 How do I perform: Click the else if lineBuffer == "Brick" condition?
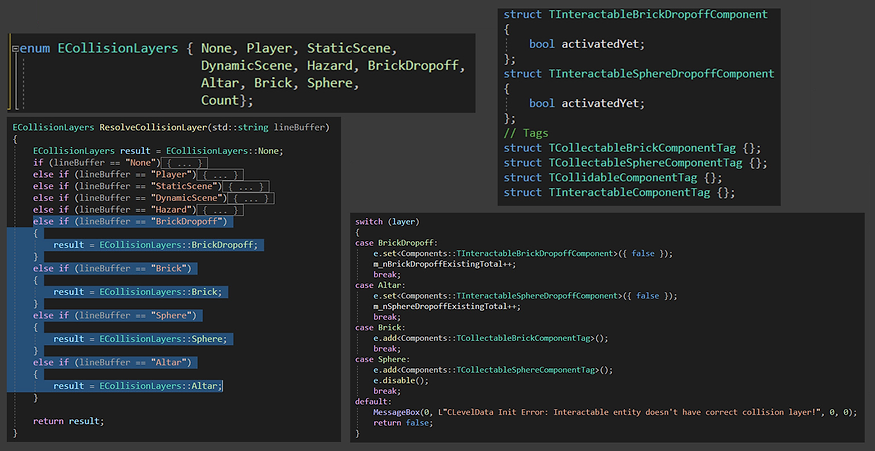click(112, 269)
